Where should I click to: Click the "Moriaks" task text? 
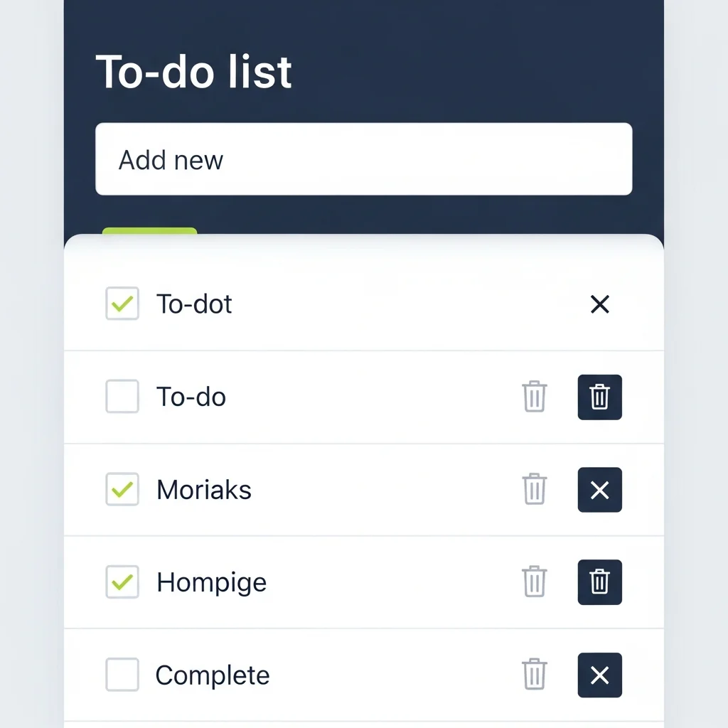click(203, 490)
